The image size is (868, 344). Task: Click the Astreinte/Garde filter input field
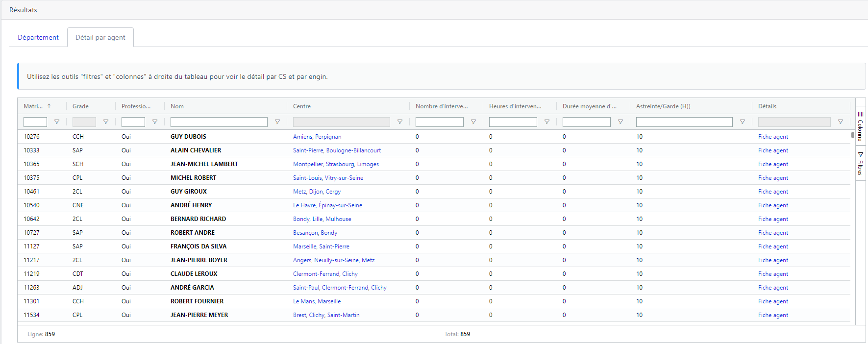pos(684,122)
